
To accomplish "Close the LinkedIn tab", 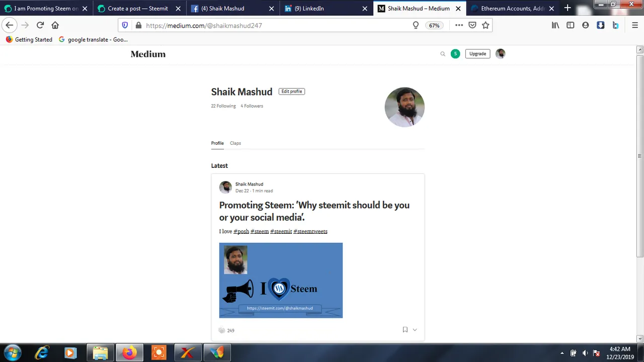I will [365, 9].
